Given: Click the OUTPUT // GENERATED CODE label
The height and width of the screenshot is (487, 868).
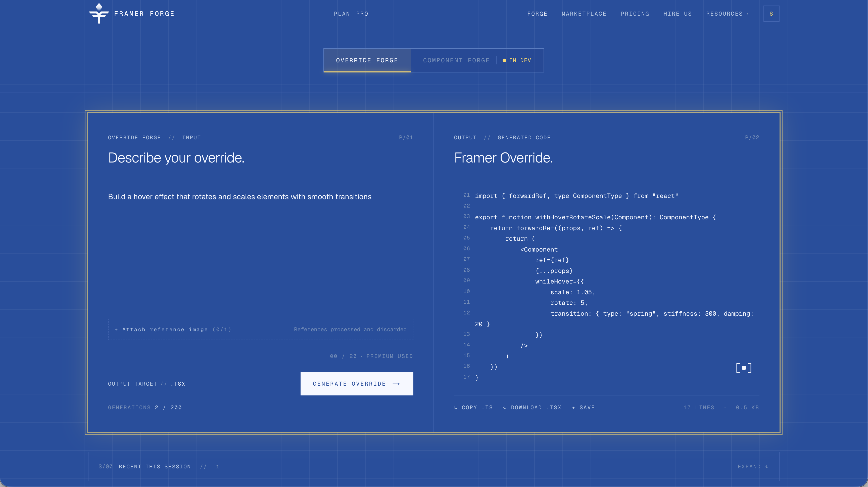Looking at the screenshot, I should tap(502, 138).
